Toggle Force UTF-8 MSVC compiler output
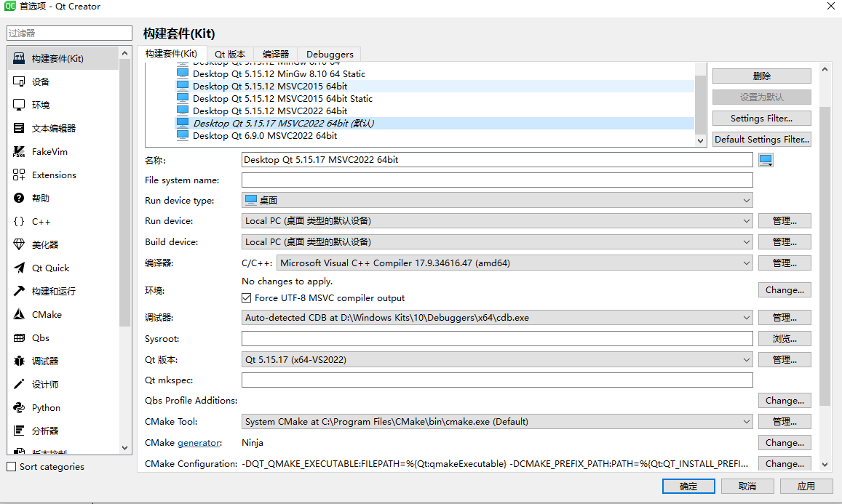The image size is (842, 504). point(247,297)
